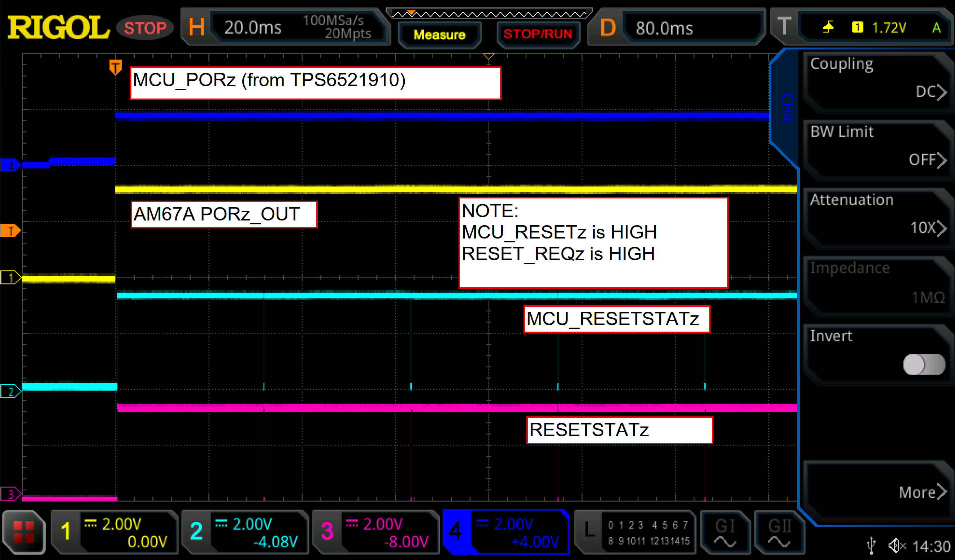This screenshot has height=560, width=955.
Task: Click the rising edge trigger icon
Action: [828, 27]
